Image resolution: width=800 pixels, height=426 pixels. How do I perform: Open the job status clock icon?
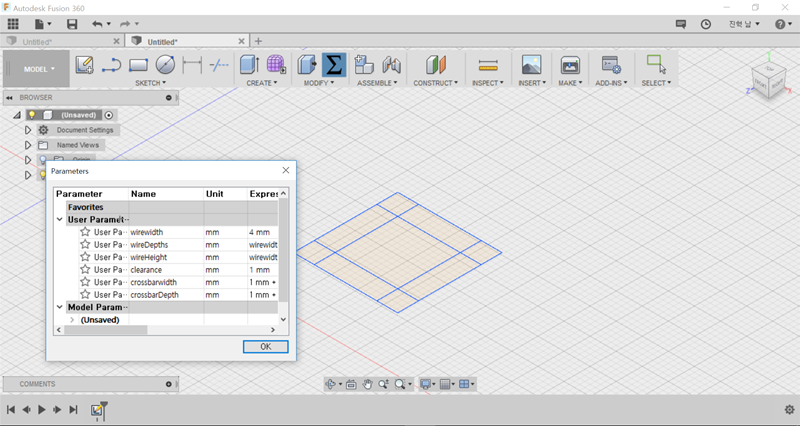coord(706,24)
